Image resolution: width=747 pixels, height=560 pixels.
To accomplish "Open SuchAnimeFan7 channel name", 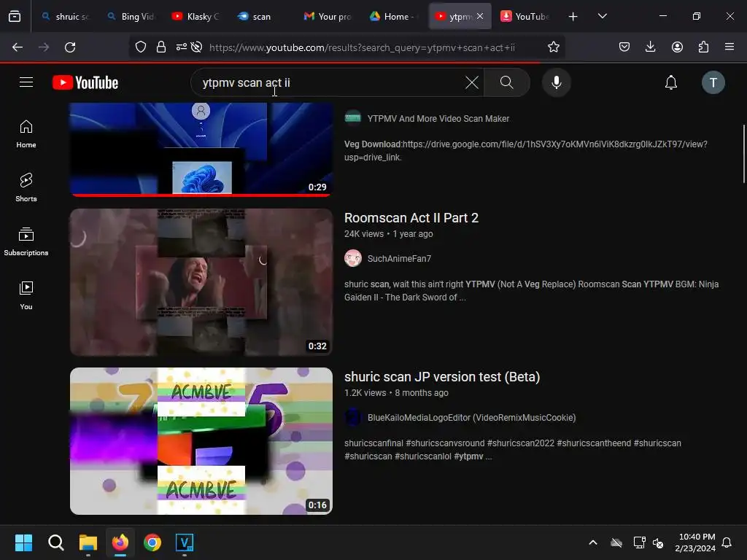I will 399,259.
